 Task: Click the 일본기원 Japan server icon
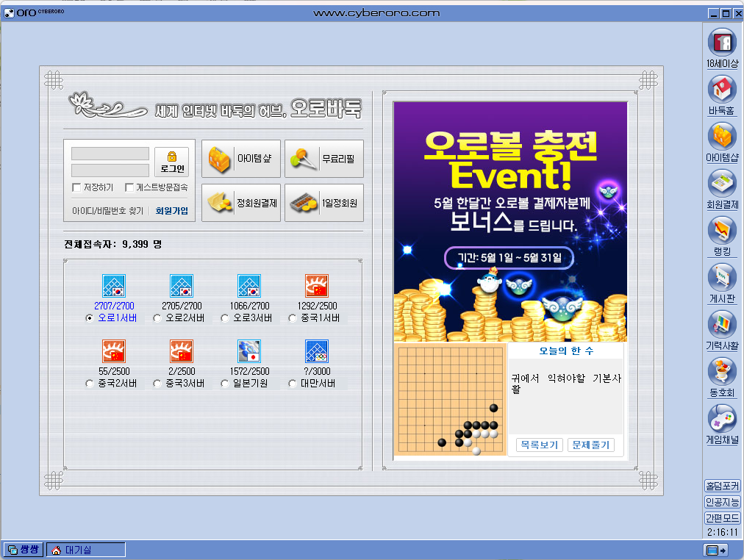249,351
